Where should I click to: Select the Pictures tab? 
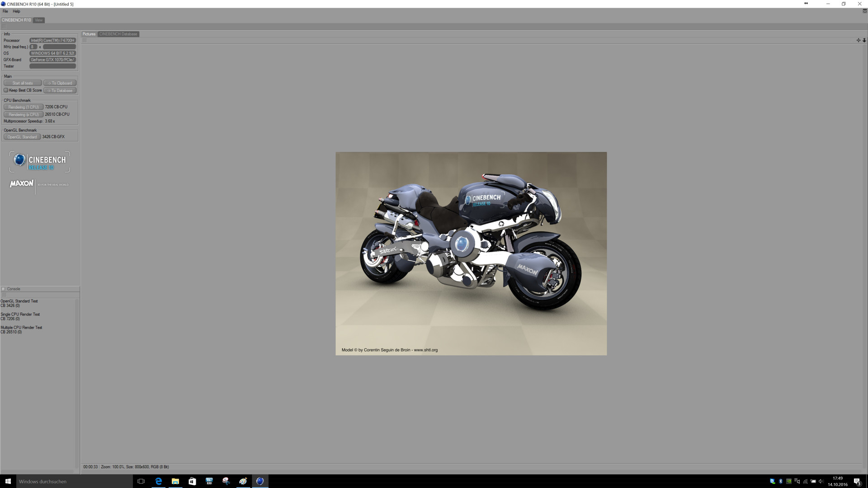[89, 34]
